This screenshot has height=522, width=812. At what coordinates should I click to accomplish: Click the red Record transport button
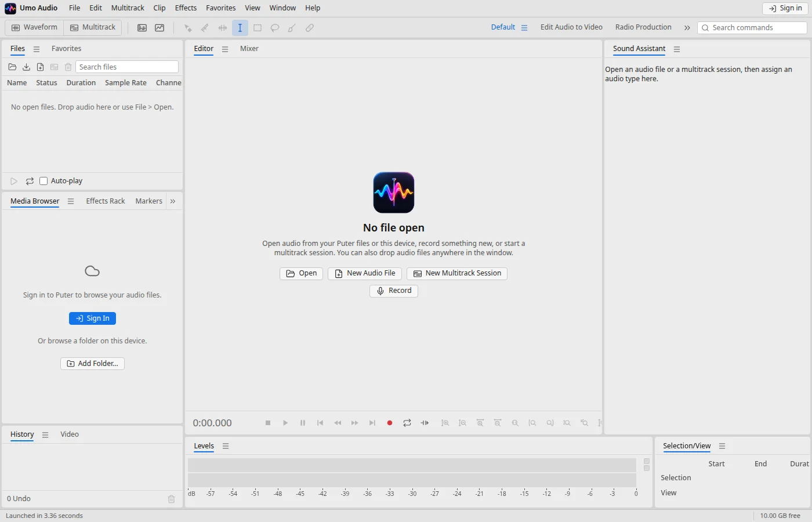[390, 423]
